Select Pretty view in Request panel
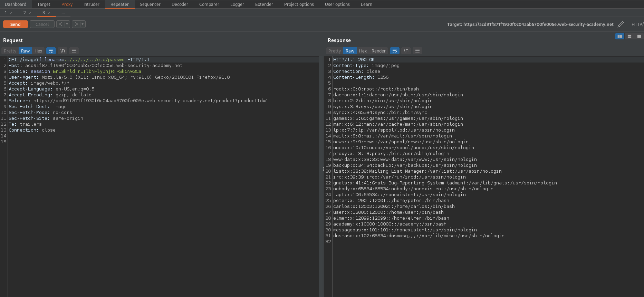 click(x=10, y=51)
